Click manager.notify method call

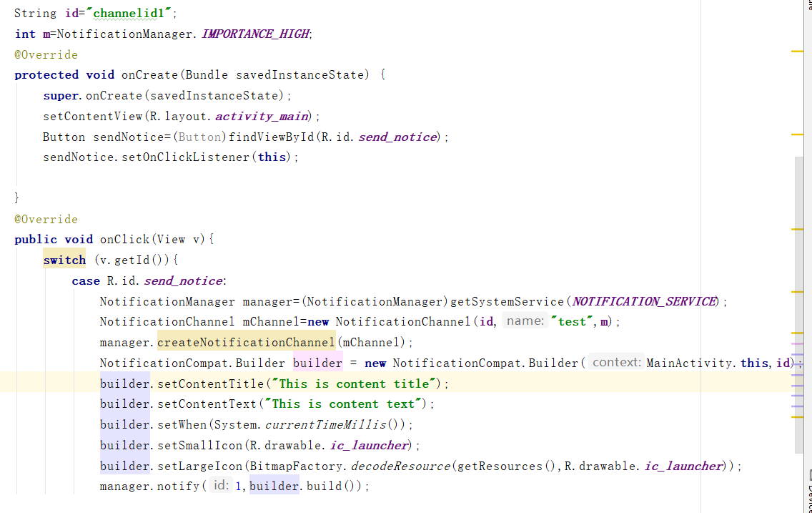coord(149,486)
